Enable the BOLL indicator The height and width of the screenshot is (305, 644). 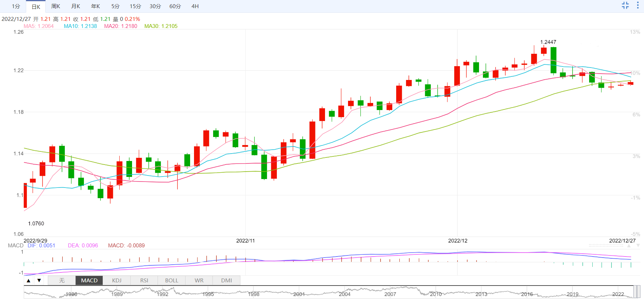172,281
